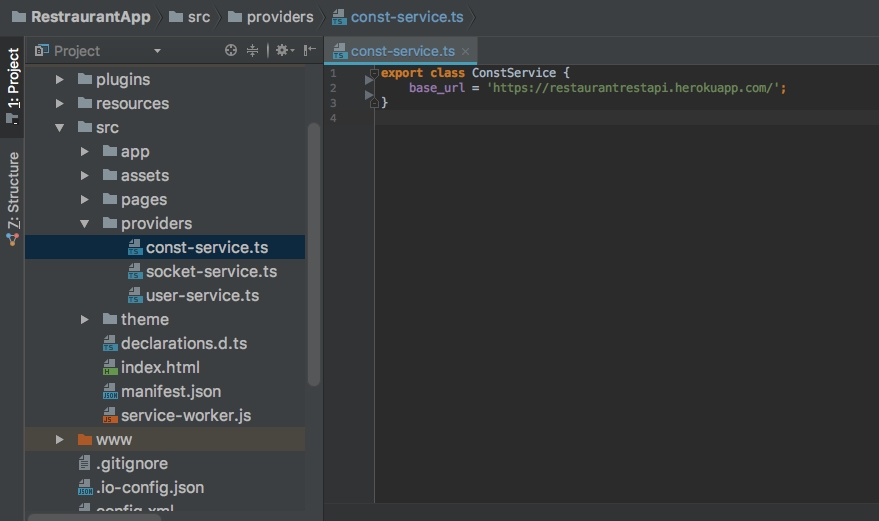
Task: Collapse the providers folder arrow
Action: coord(85,224)
